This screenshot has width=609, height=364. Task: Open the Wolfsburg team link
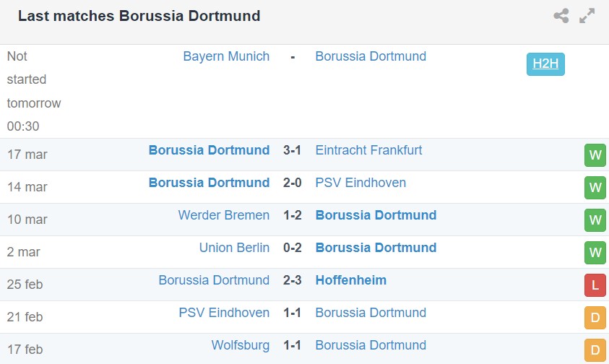pos(241,345)
